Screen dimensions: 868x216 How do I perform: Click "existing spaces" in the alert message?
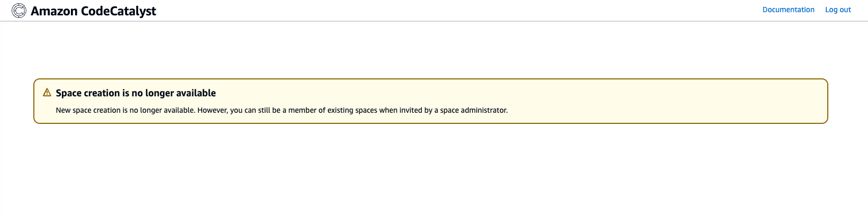(351, 110)
